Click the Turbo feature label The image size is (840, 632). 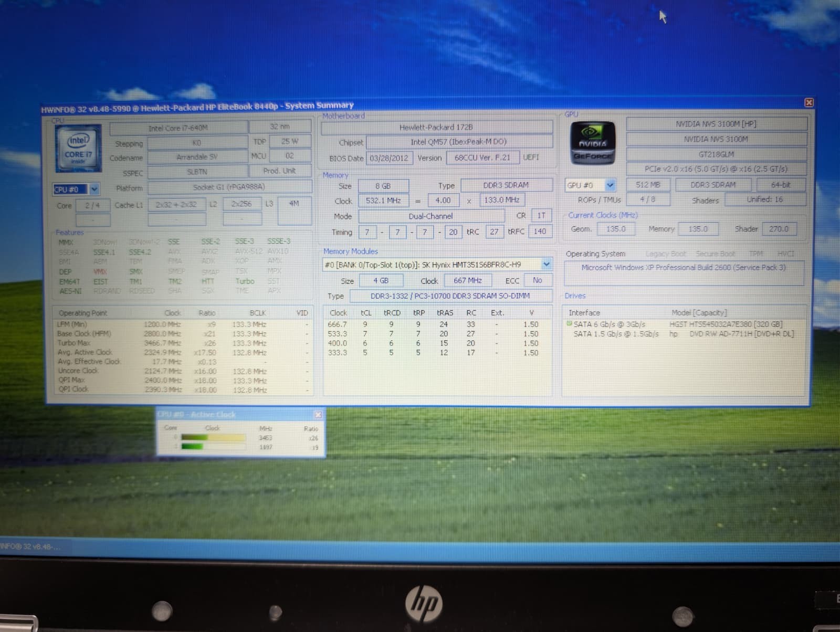click(245, 281)
